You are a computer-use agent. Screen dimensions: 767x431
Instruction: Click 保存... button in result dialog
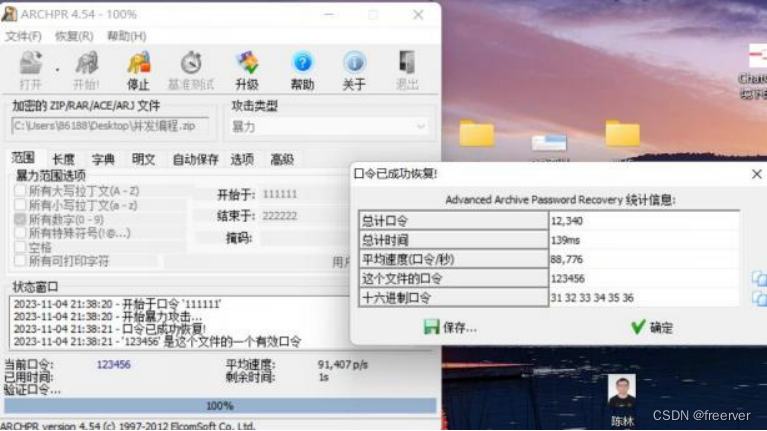click(x=451, y=327)
